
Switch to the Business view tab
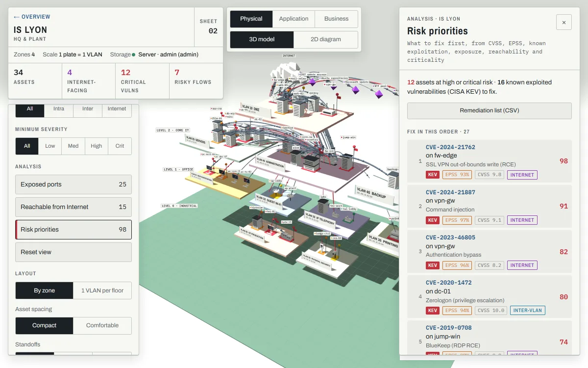pyautogui.click(x=336, y=19)
